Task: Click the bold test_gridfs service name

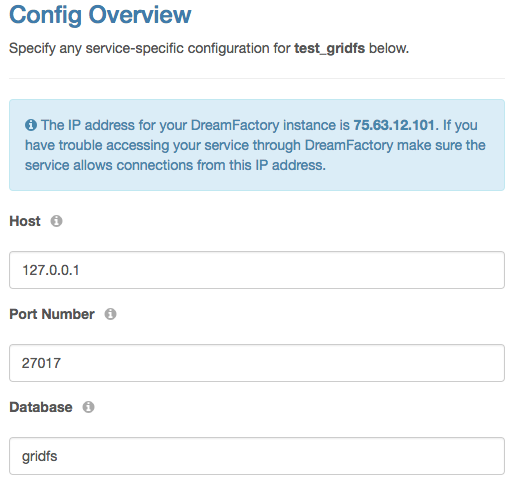Action: [330, 49]
